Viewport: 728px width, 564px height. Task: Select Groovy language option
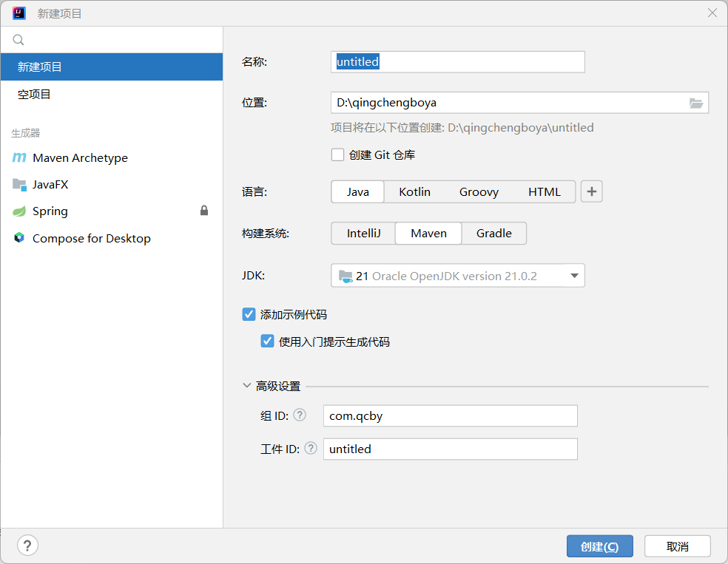pyautogui.click(x=479, y=192)
